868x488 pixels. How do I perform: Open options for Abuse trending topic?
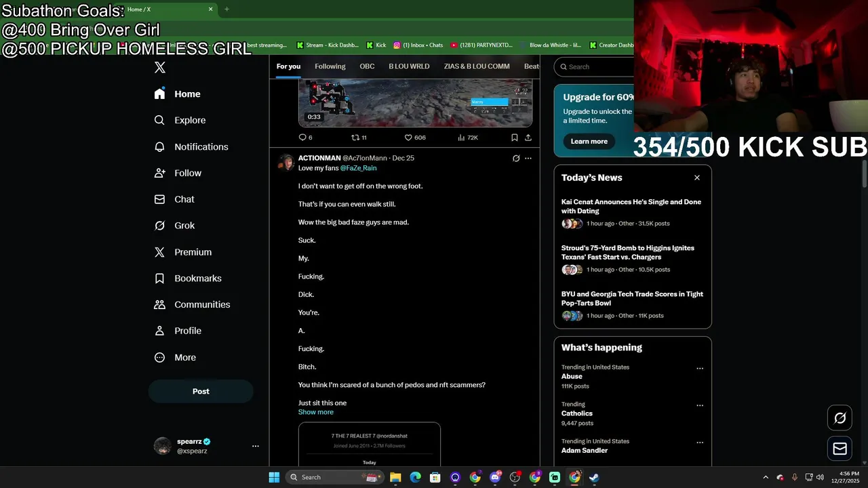pos(700,369)
